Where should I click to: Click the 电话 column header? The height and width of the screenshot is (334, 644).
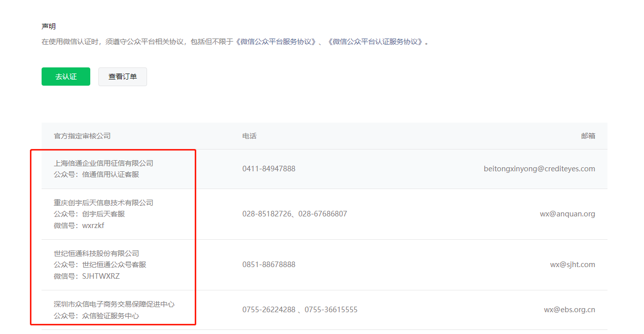click(x=249, y=136)
